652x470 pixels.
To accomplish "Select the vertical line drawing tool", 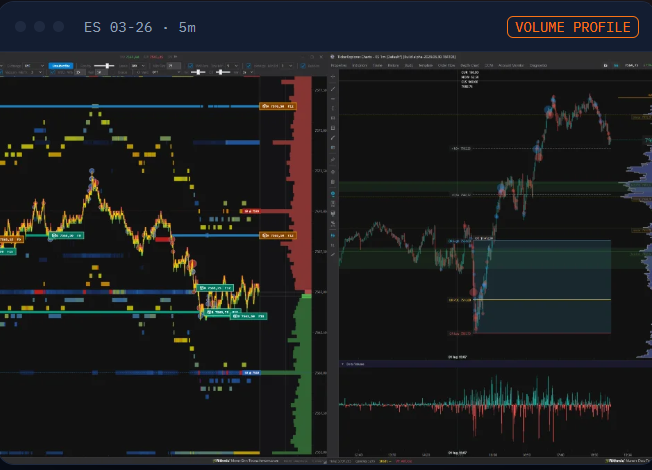I will 333,108.
